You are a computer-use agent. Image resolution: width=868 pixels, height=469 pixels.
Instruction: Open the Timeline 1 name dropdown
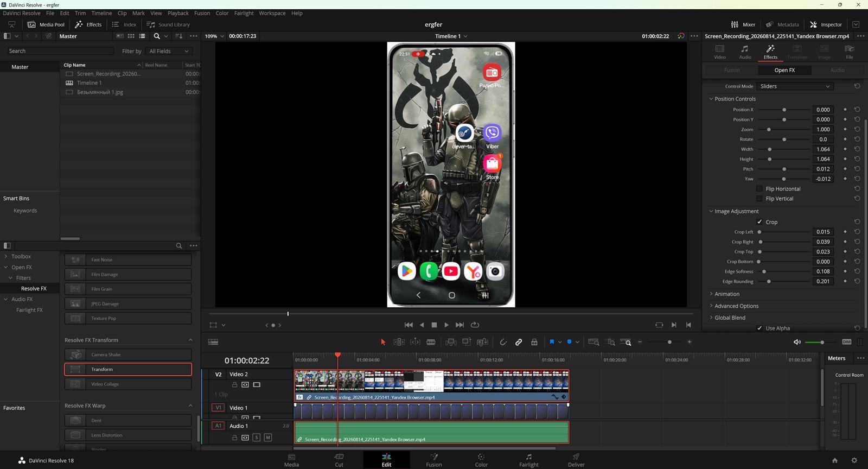click(451, 36)
